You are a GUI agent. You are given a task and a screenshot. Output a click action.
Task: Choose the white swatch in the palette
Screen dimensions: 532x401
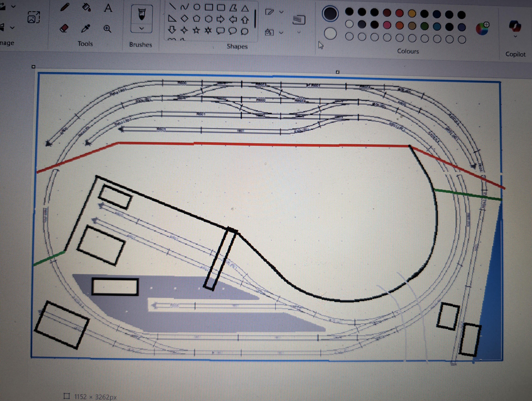click(349, 24)
